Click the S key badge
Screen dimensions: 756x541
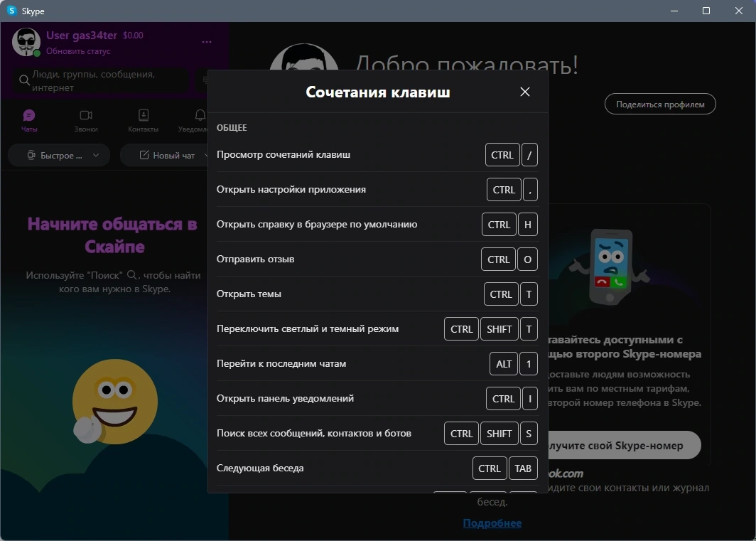pos(529,434)
